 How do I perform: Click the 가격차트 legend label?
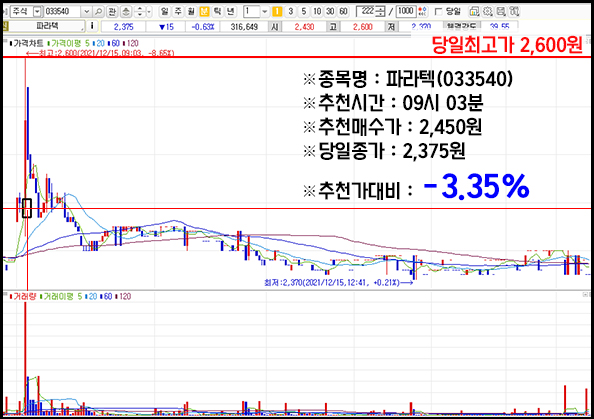[x=26, y=43]
